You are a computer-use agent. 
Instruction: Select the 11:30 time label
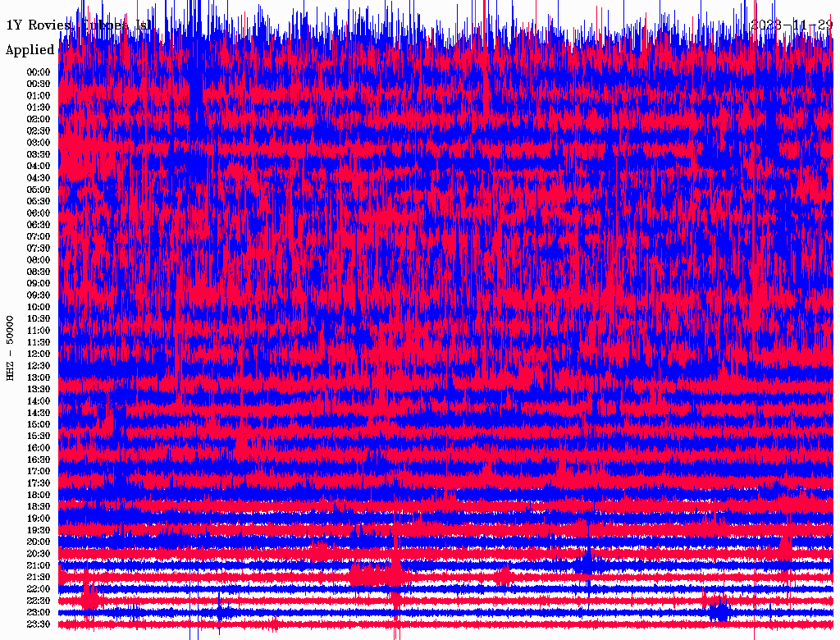click(x=39, y=342)
